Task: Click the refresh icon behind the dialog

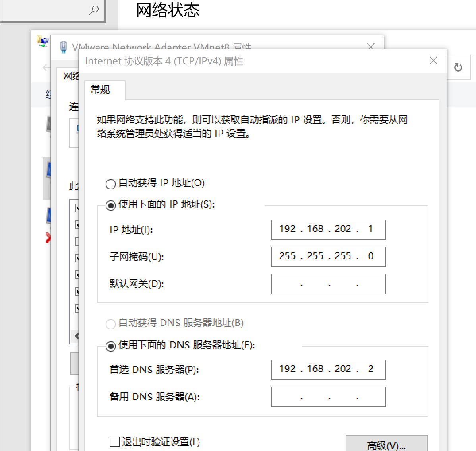Action: click(458, 67)
